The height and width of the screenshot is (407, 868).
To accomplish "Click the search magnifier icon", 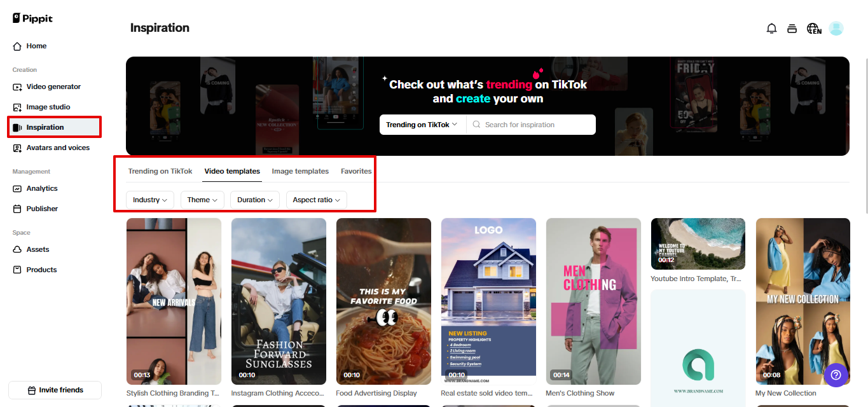I will [476, 125].
